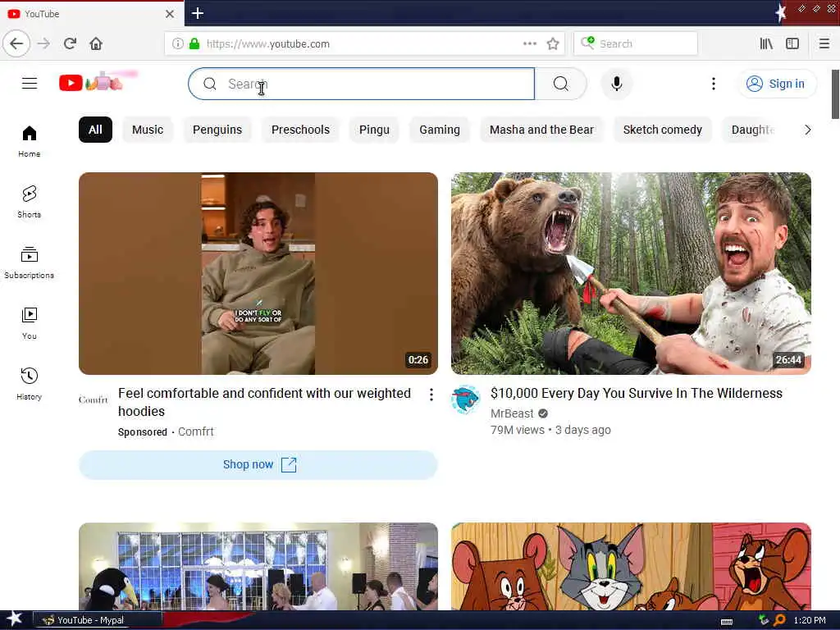Click the 1:20 PM taskbar clock
The image size is (840, 630).
[810, 620]
